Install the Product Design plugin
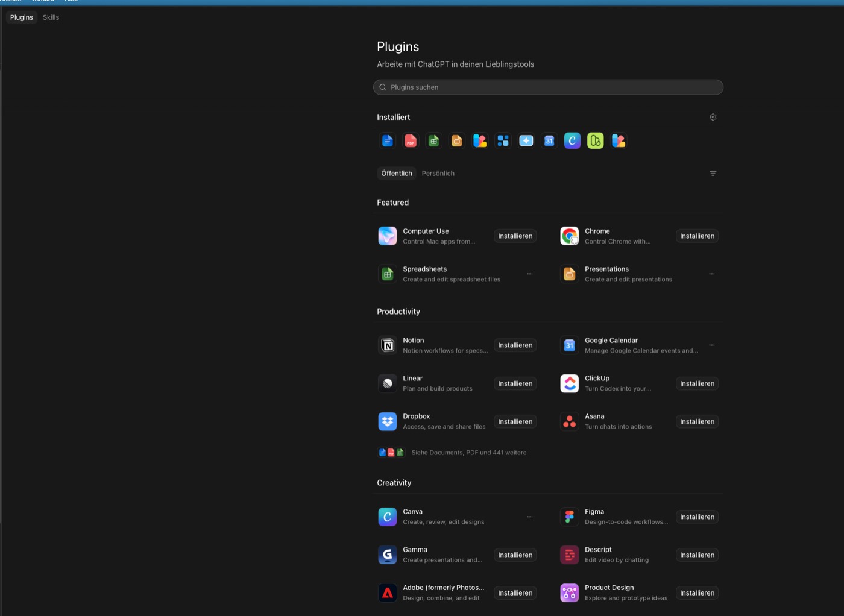The width and height of the screenshot is (844, 616). coord(698,593)
